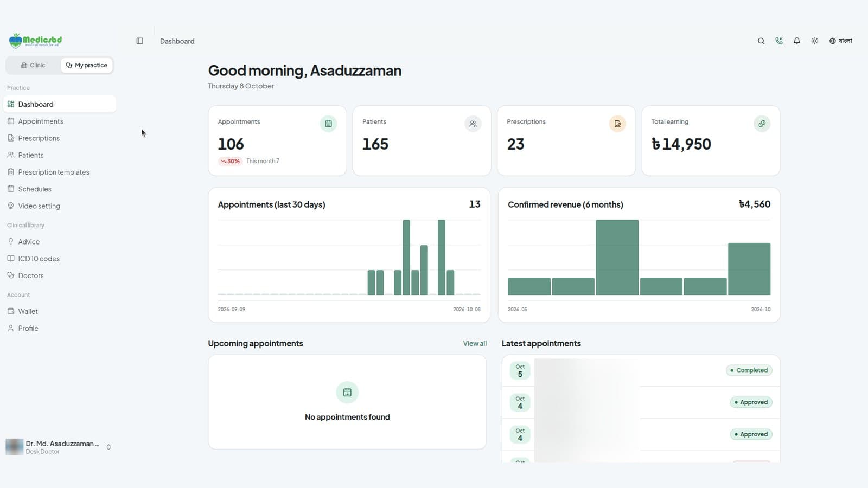Click calendar icon in empty appointments box

point(347,392)
